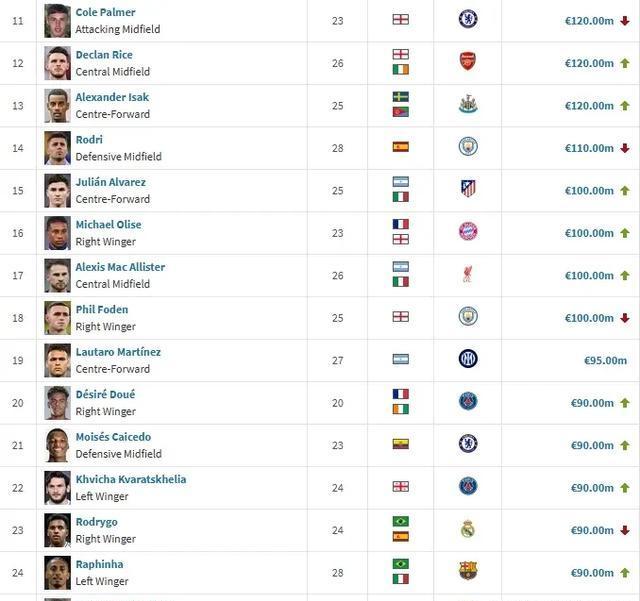Click the Chelsea crest in Cole Palmer's row

467,19
